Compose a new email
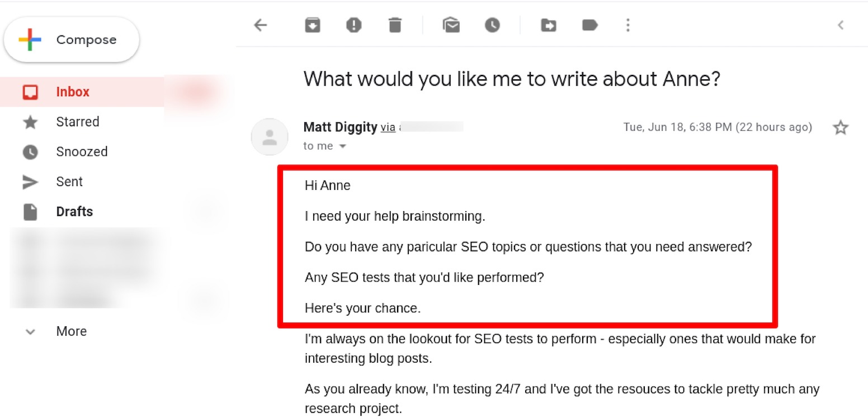This screenshot has height=419, width=868. [x=72, y=39]
